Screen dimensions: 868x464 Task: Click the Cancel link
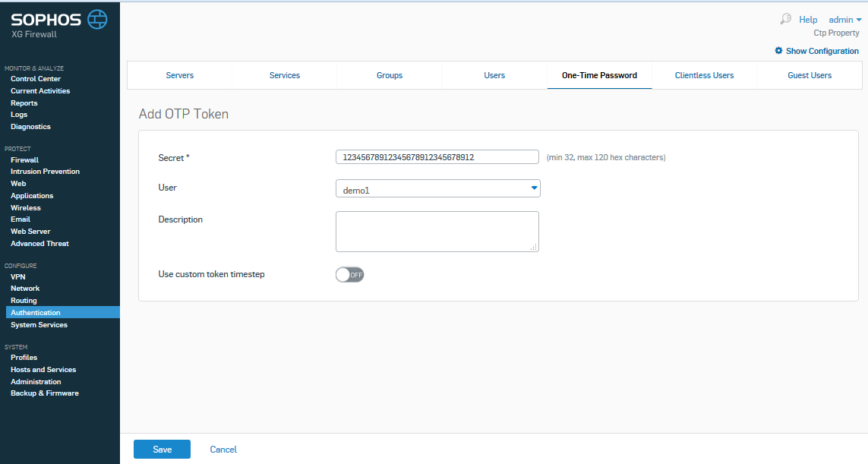[223, 450]
